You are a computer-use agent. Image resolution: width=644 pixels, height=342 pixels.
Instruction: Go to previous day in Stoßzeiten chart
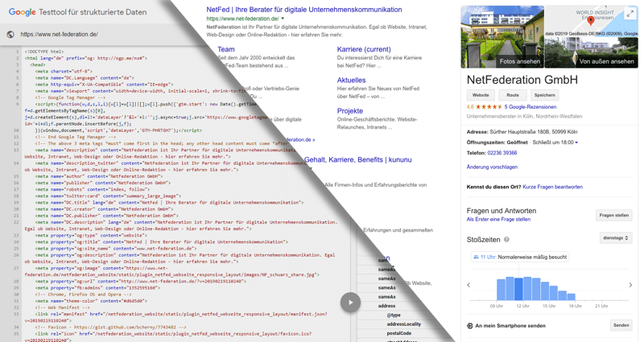point(469,285)
